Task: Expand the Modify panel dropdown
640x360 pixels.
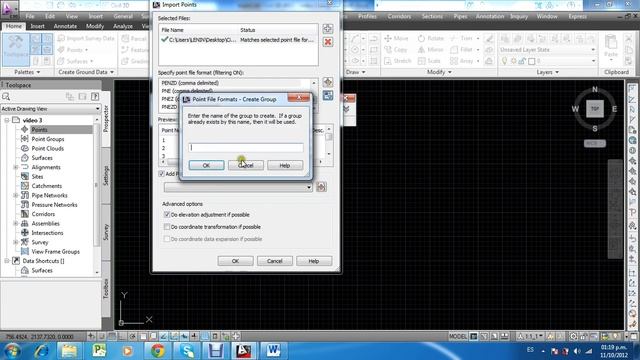Action: coord(439,72)
